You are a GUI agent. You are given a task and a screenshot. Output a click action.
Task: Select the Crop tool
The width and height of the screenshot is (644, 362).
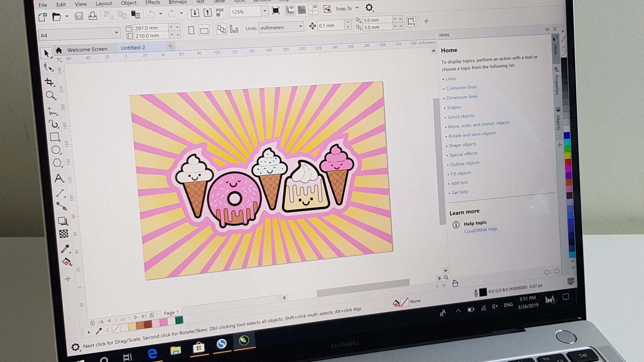(49, 82)
